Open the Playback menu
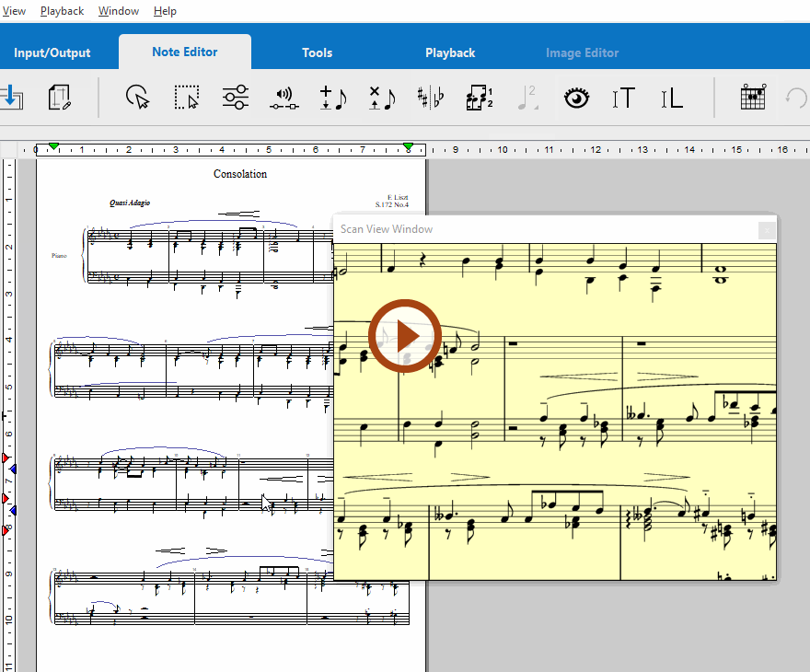 pyautogui.click(x=62, y=11)
